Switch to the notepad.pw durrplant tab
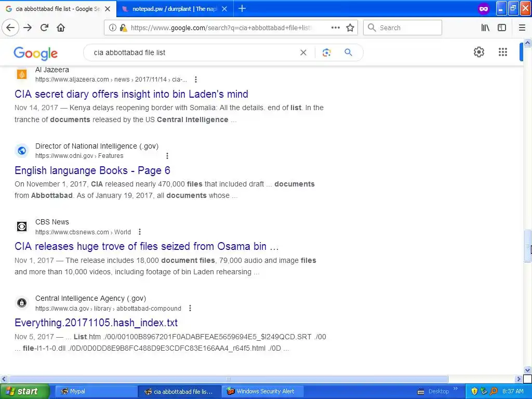This screenshot has height=399, width=532. click(175, 9)
